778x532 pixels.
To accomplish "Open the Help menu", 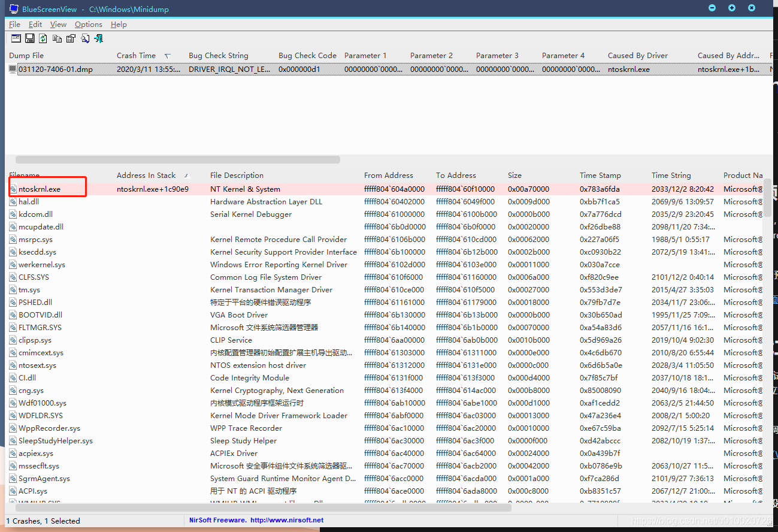I will click(x=119, y=25).
